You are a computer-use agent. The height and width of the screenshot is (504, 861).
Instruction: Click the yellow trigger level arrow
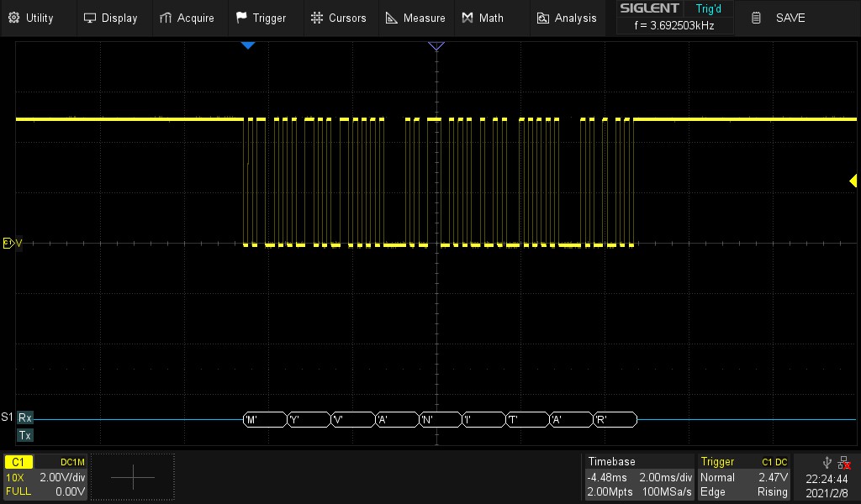pos(853,181)
